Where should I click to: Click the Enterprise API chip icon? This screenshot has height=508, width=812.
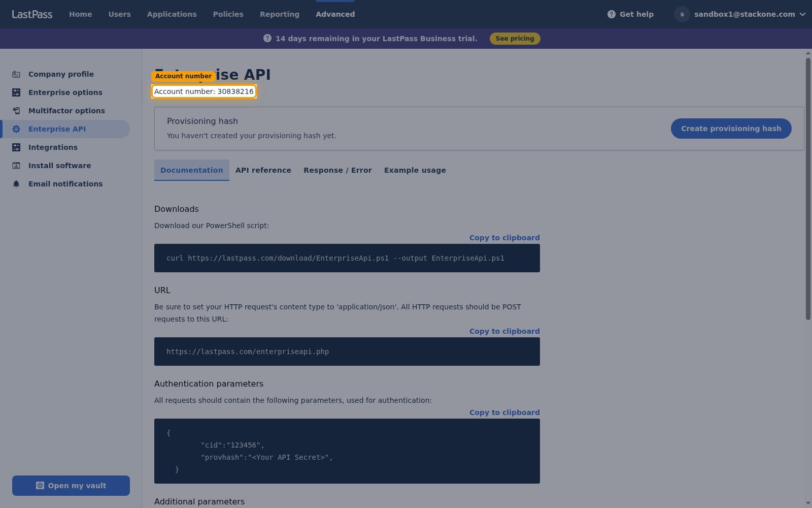pos(16,129)
